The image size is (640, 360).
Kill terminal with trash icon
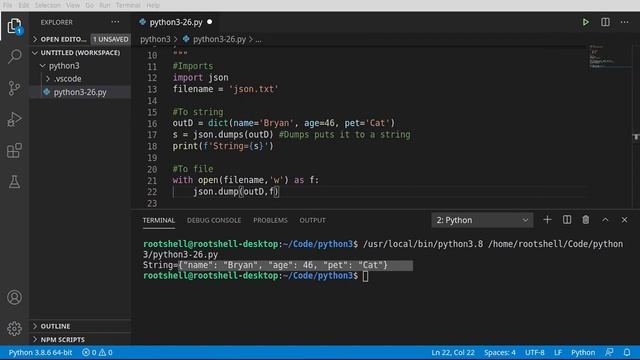(x=586, y=220)
